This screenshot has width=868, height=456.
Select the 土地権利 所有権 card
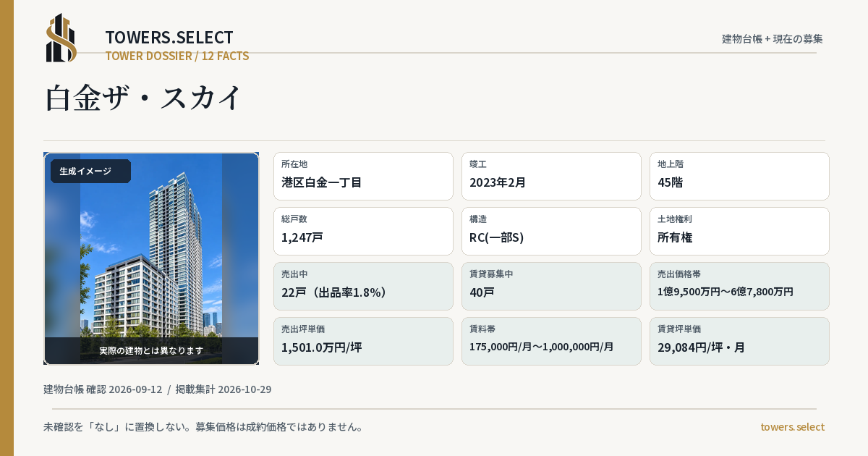click(739, 231)
